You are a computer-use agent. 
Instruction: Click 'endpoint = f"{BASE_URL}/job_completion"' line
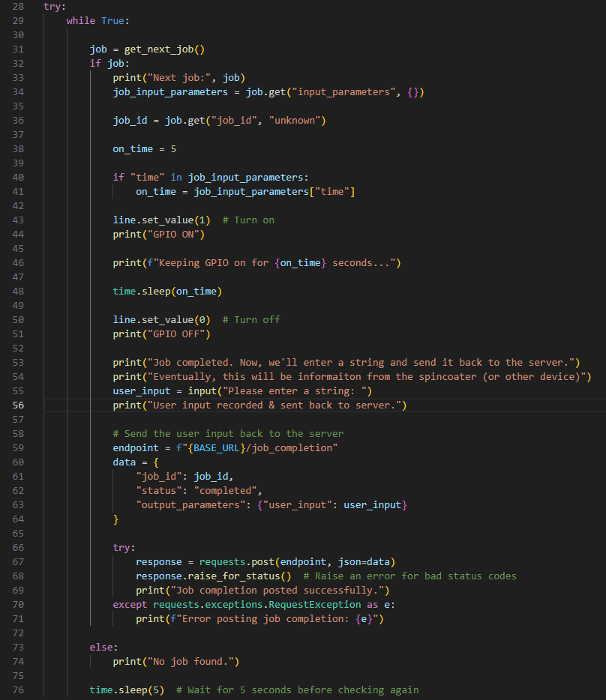(x=225, y=448)
